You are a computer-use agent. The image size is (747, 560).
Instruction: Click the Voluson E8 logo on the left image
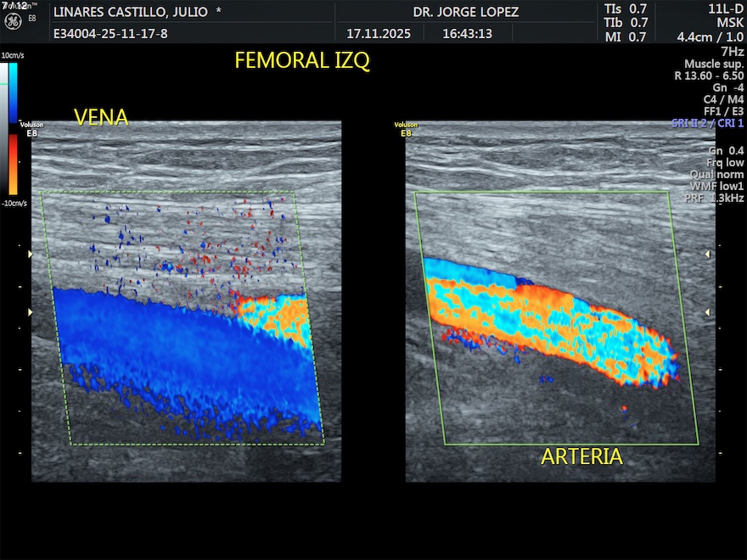(x=33, y=129)
